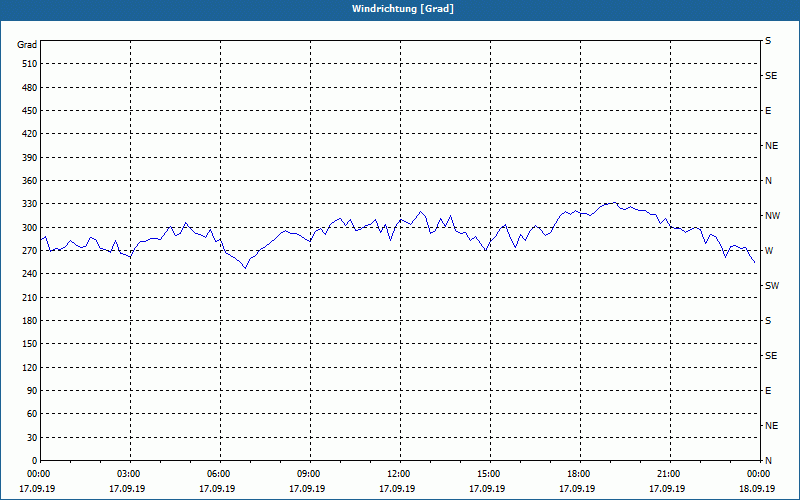
Task: Click the 420 value on left axis
Action: click(x=30, y=134)
